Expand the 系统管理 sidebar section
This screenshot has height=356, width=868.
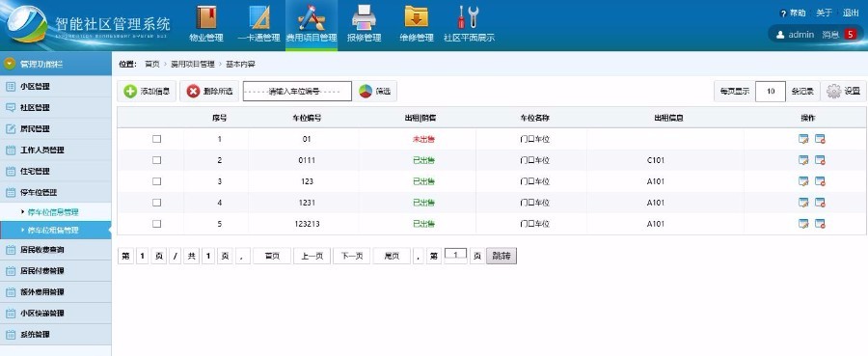coord(55,335)
